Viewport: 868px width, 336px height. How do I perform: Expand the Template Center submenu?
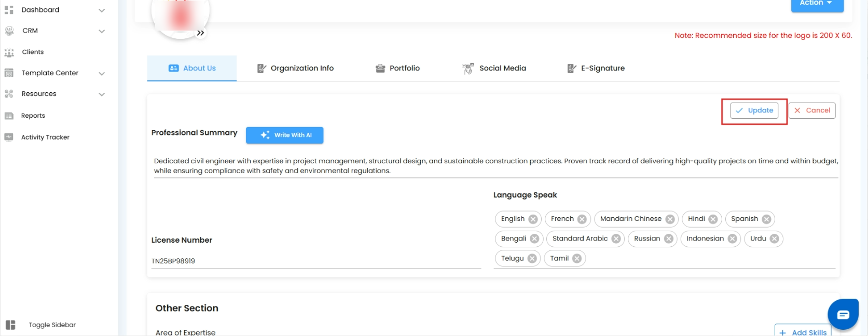(102, 74)
